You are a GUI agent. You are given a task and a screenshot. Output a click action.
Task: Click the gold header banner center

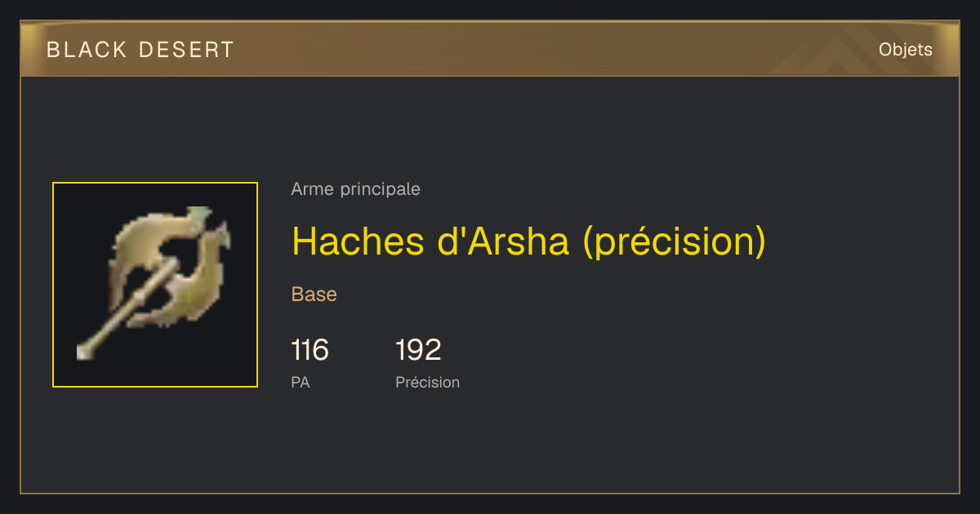tap(490, 49)
